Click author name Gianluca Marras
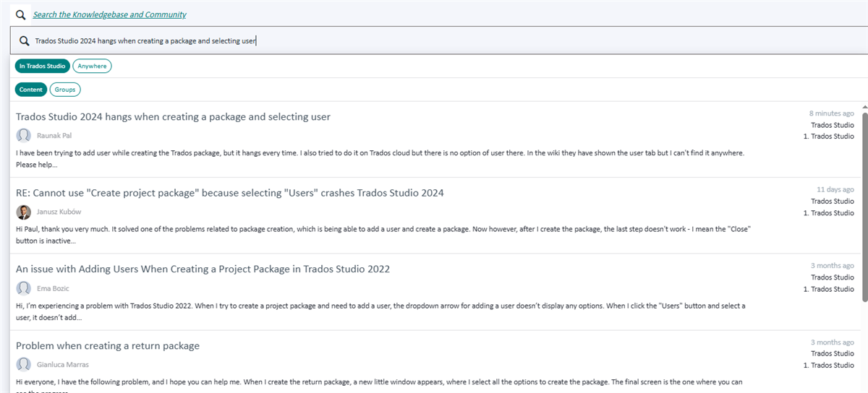This screenshot has width=868, height=393. pos(63,364)
